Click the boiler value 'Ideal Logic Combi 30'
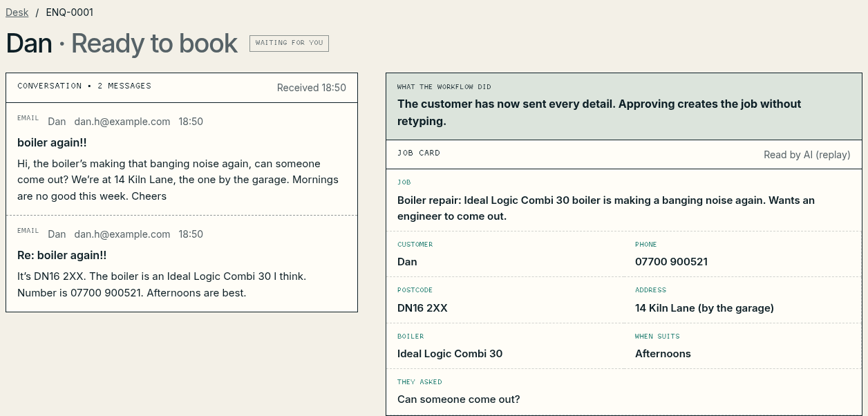 (450, 354)
